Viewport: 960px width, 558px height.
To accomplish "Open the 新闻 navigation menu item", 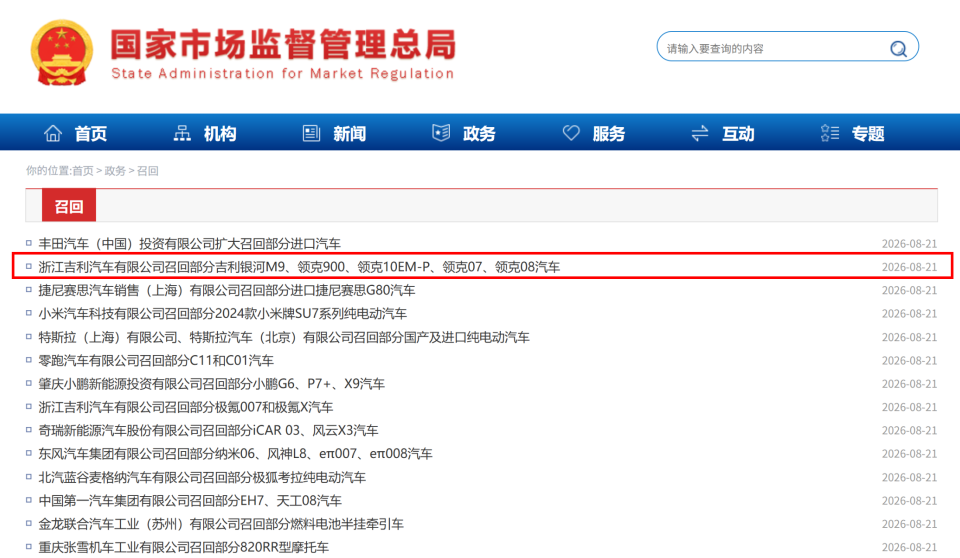I will click(x=350, y=134).
